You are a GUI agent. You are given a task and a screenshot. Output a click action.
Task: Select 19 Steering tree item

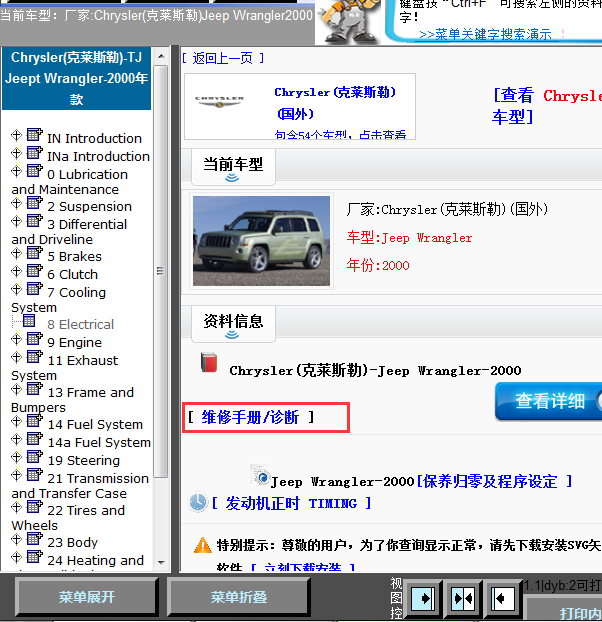(84, 461)
